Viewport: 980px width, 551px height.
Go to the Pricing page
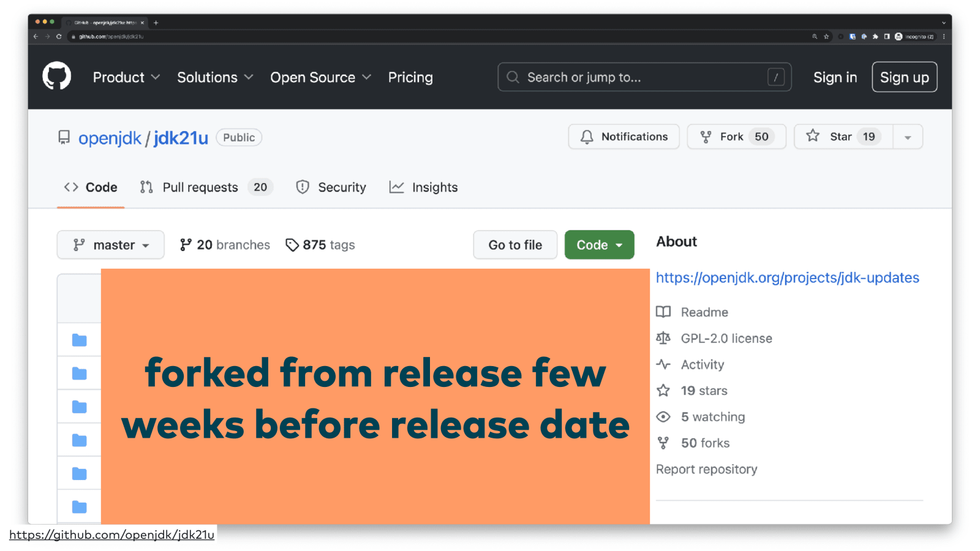click(410, 77)
